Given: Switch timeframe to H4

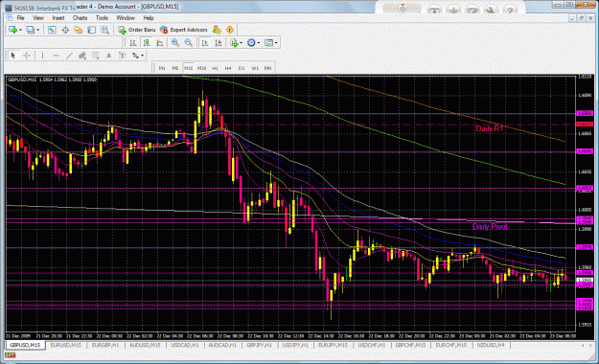Looking at the screenshot, I should coord(228,68).
